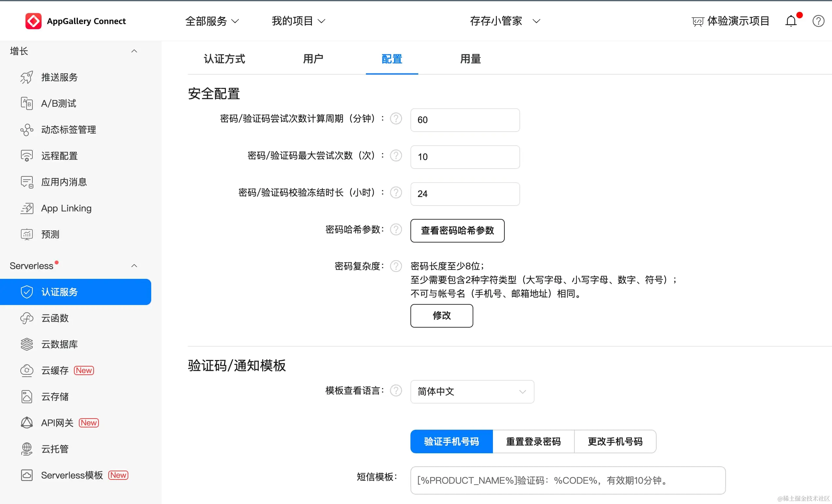The height and width of the screenshot is (504, 832).
Task: Click the 短信模板 text input field
Action: click(x=568, y=480)
